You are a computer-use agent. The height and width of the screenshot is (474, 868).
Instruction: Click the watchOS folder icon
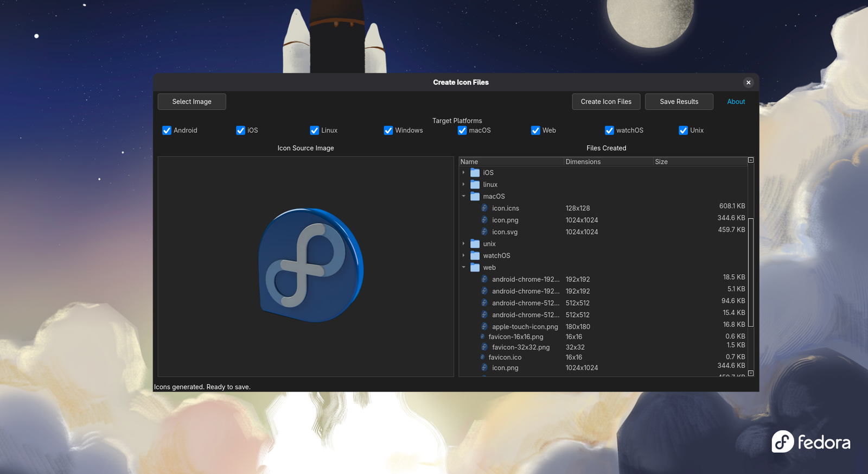[475, 256]
